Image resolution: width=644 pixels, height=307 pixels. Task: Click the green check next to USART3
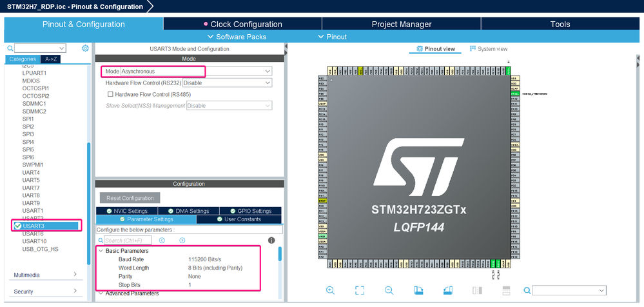pos(17,226)
